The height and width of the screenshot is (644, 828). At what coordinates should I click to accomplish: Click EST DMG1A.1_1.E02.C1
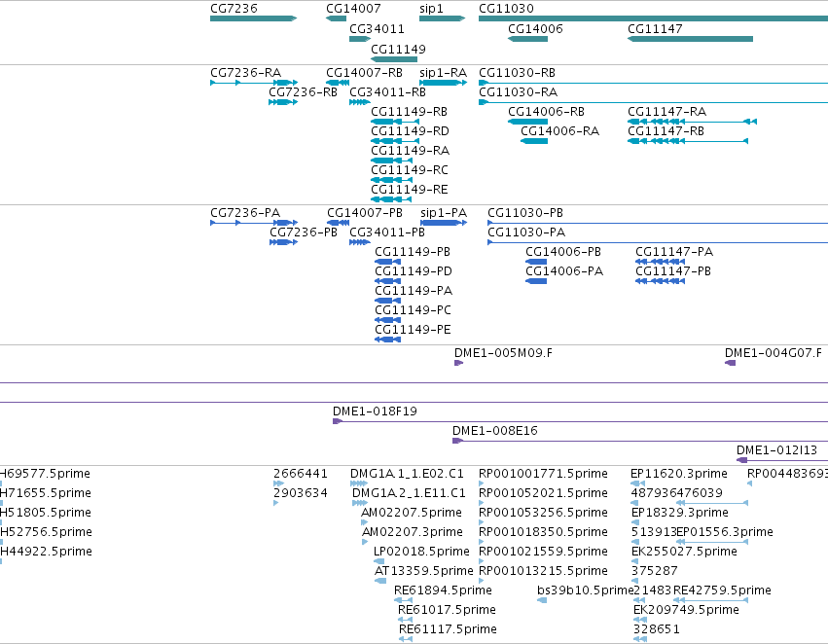click(x=407, y=474)
